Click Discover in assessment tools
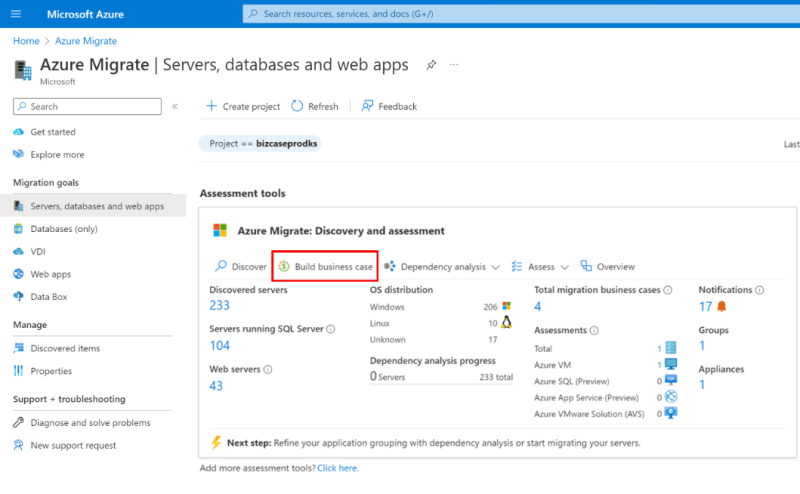This screenshot has width=800, height=494. 241,266
